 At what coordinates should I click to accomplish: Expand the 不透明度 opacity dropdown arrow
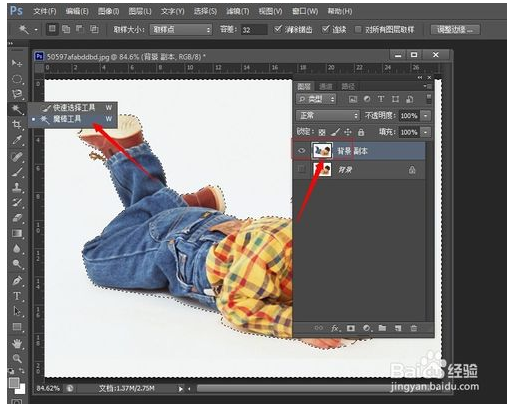[426, 116]
